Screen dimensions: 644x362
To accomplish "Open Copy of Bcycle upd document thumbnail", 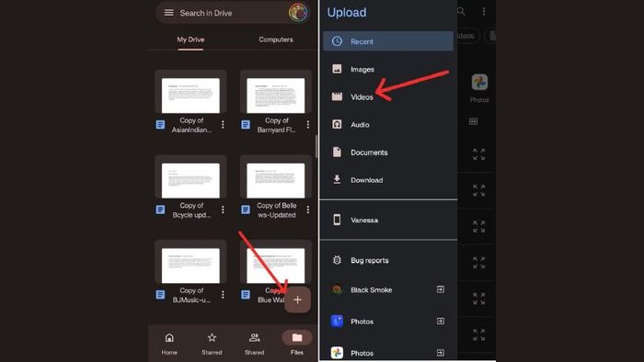I will point(190,177).
